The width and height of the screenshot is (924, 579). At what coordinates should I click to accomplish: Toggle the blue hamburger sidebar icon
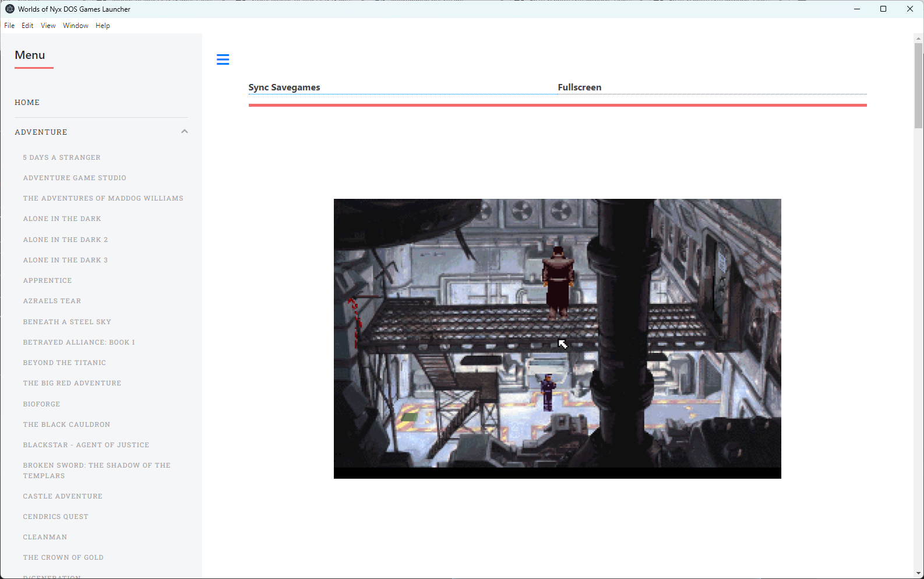point(223,59)
